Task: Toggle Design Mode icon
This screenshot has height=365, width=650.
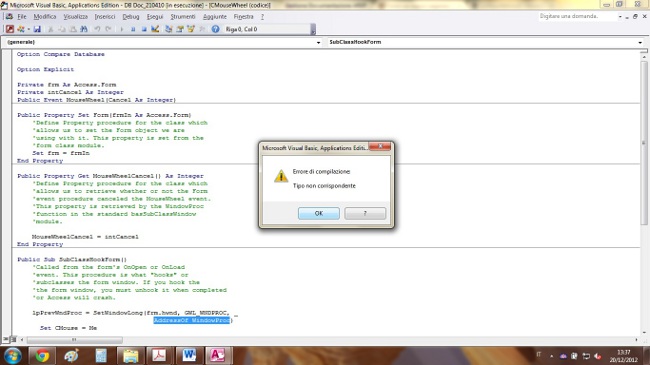Action: tap(155, 29)
